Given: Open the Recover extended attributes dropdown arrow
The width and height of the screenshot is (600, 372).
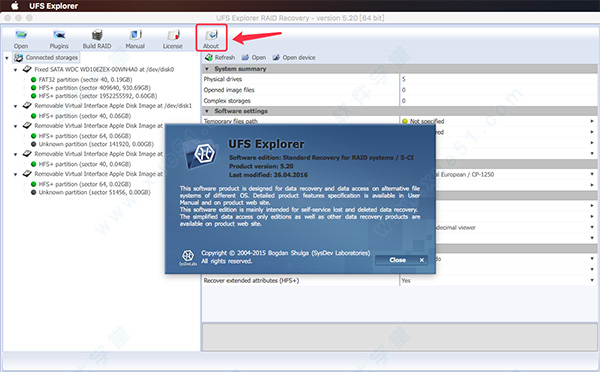Looking at the screenshot, I should pos(592,281).
